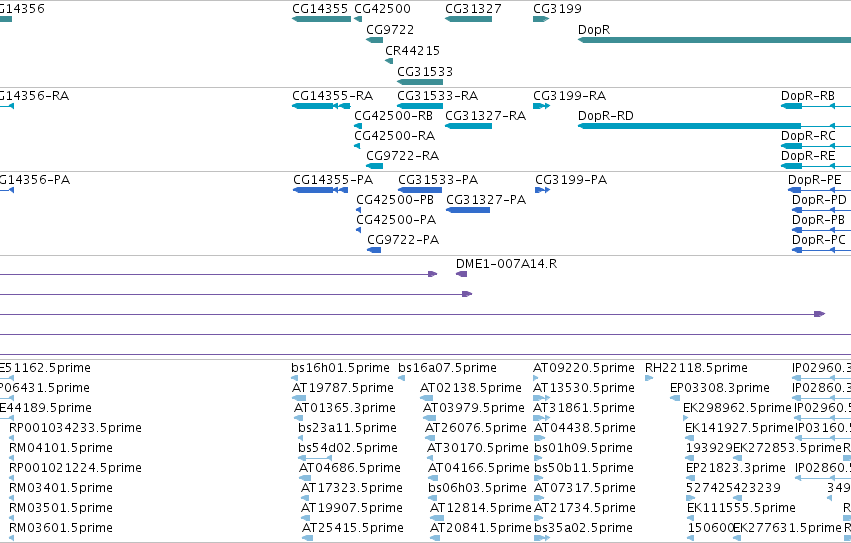This screenshot has width=851, height=543.
Task: Click EST AT31861.5prime
Action: [x=542, y=418]
